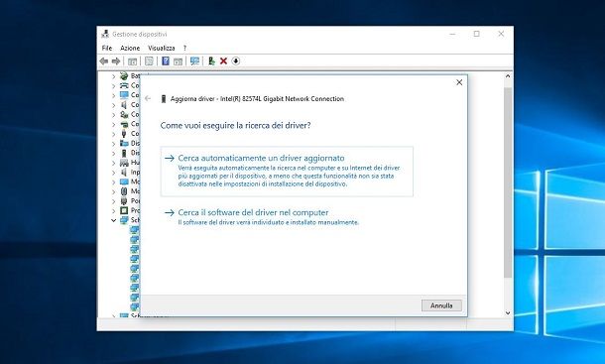Open the Visualizza menu
Image resolution: width=605 pixels, height=364 pixels.
162,48
